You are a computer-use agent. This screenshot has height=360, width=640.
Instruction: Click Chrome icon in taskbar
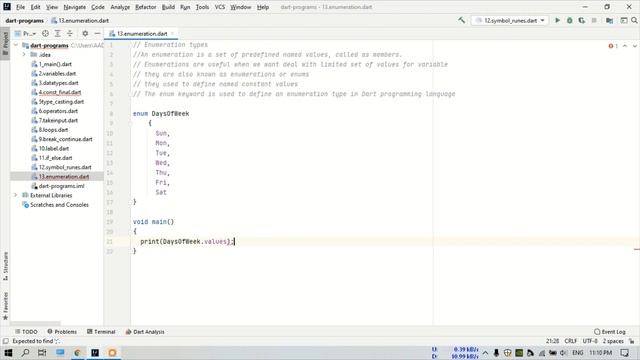pyautogui.click(x=77, y=353)
